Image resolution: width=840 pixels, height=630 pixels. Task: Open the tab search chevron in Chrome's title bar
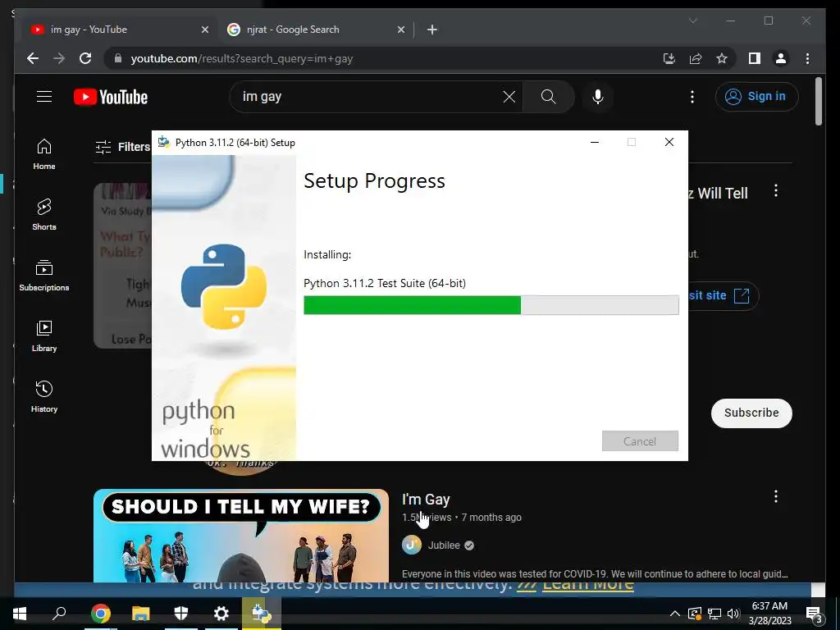692,21
